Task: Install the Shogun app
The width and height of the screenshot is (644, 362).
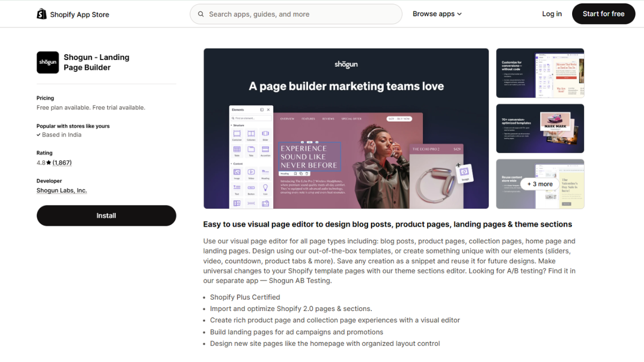Action: [x=106, y=216]
